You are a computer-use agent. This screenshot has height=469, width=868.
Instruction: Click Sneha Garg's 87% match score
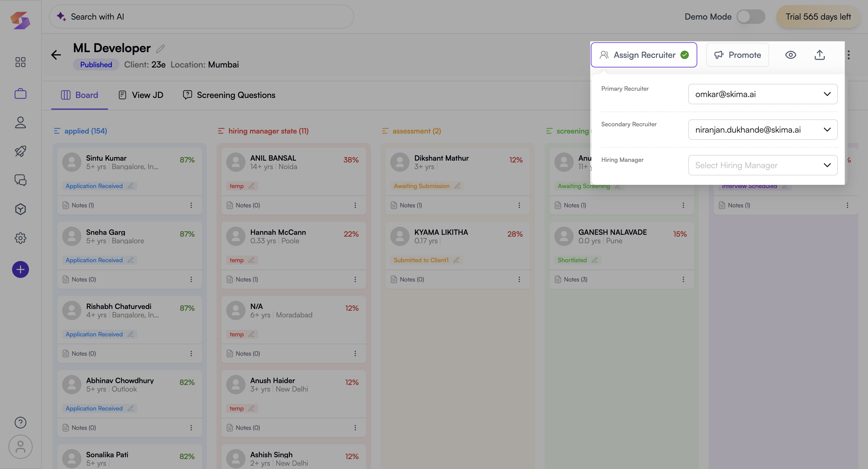187,234
